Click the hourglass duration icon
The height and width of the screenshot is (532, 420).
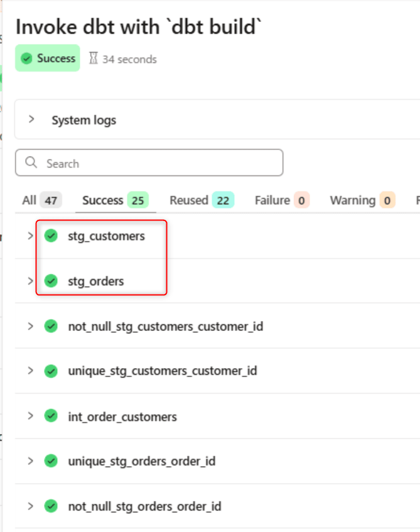coord(94,58)
